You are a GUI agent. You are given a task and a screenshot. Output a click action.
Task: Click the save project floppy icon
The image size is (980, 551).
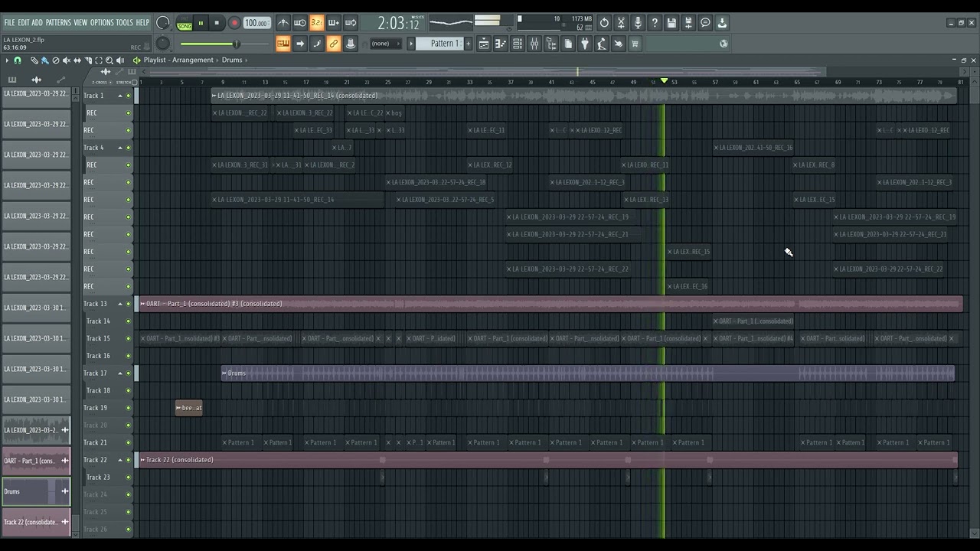(671, 23)
